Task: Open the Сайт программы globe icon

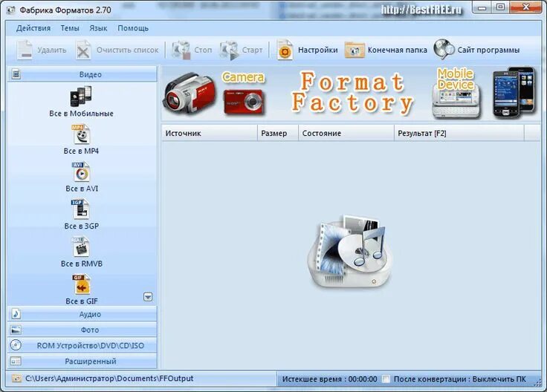Action: [x=444, y=49]
